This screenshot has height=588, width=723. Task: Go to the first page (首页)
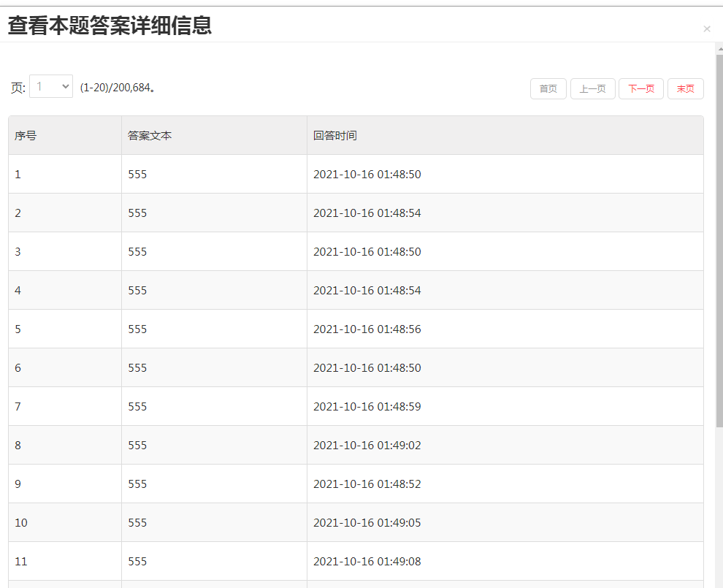[548, 89]
